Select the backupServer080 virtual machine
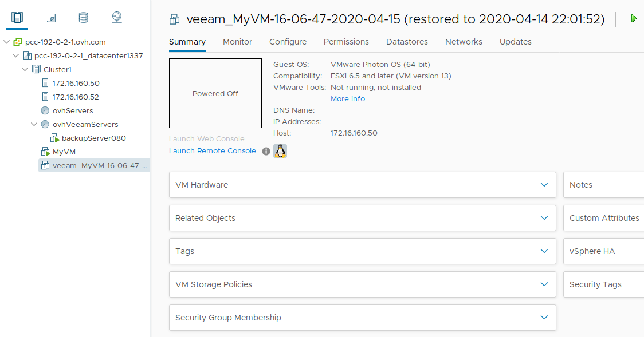 (x=93, y=138)
